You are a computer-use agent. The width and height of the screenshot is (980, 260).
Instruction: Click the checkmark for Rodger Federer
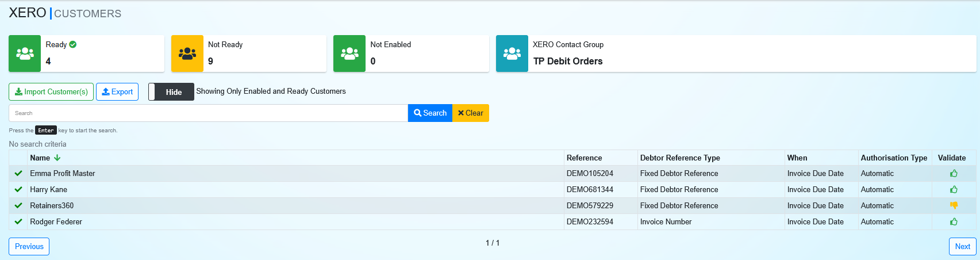[x=18, y=221]
